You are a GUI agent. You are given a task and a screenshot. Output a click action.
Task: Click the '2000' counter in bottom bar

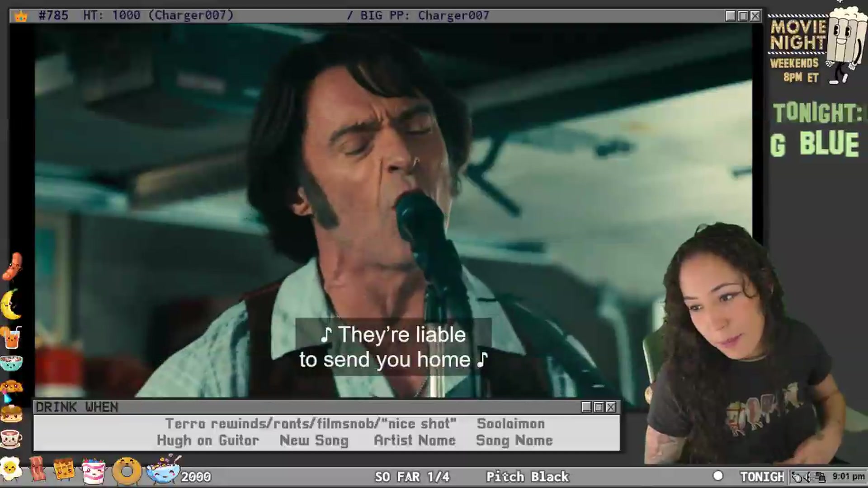point(196,477)
